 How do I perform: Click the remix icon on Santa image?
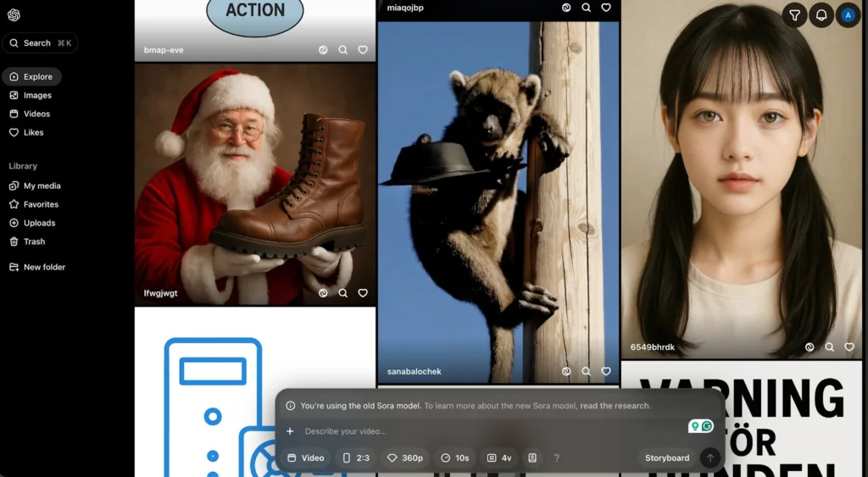(323, 293)
